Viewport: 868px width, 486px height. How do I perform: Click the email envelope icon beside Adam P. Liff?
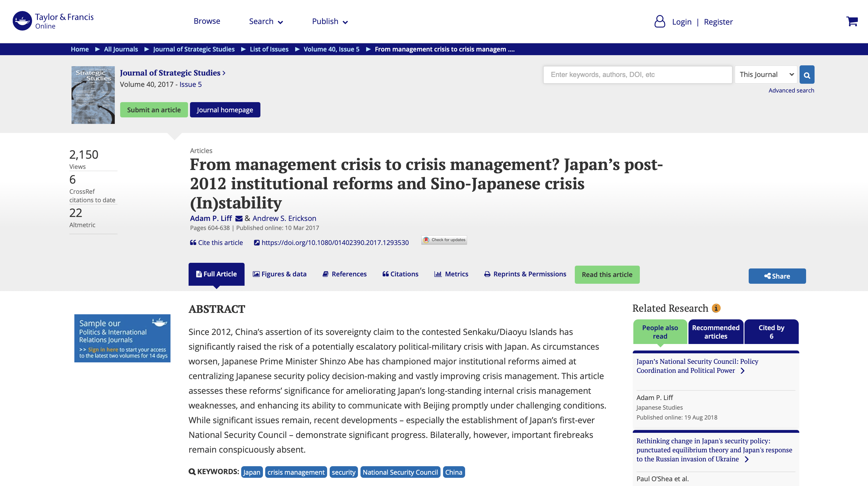(239, 218)
